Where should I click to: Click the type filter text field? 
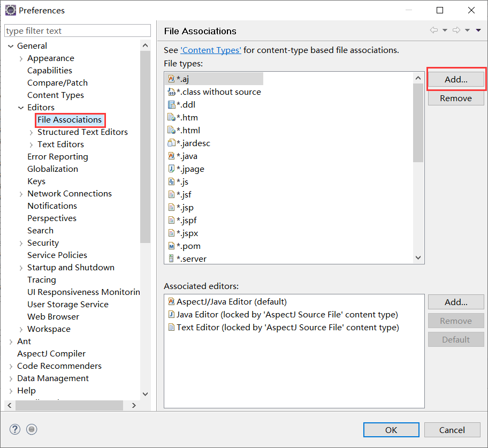tap(77, 31)
